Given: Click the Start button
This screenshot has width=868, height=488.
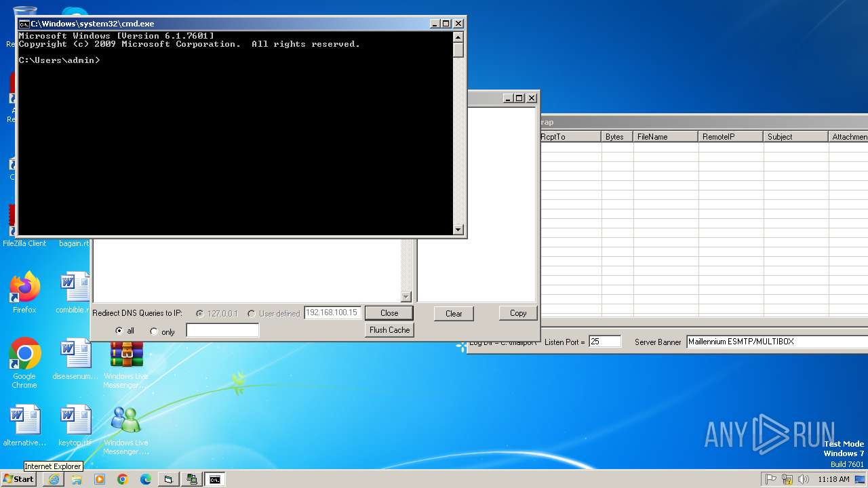Looking at the screenshot, I should (19, 479).
